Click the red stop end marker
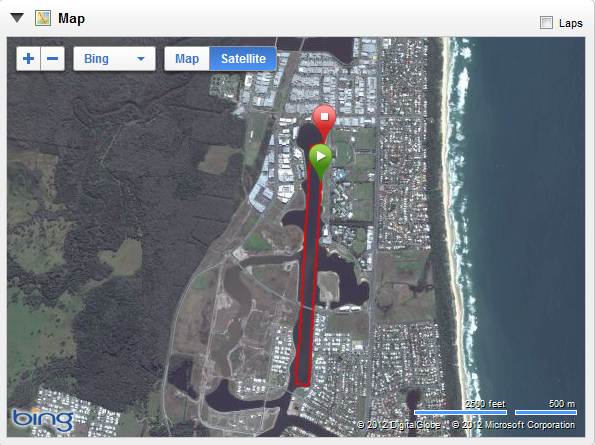The height and width of the screenshot is (445, 595). tap(324, 122)
